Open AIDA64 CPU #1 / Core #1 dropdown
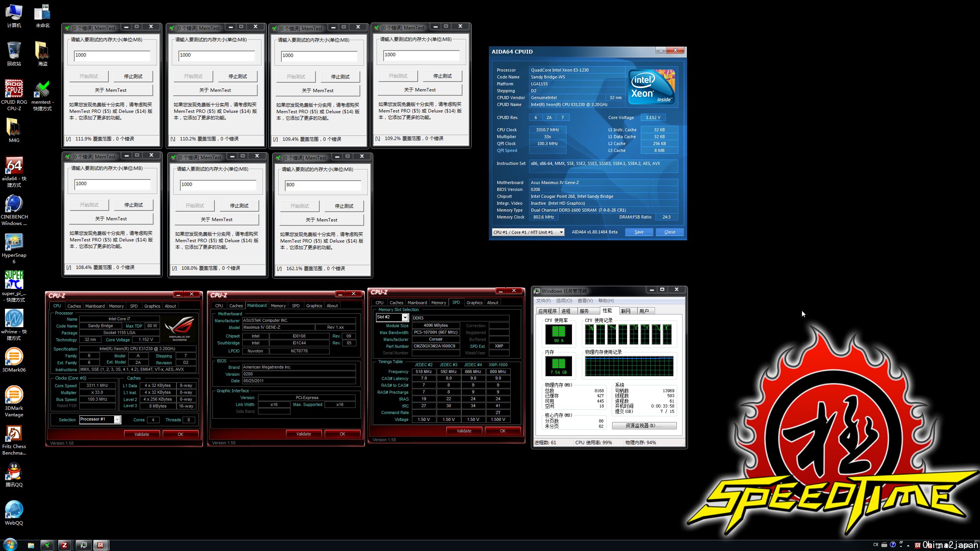 click(x=528, y=232)
